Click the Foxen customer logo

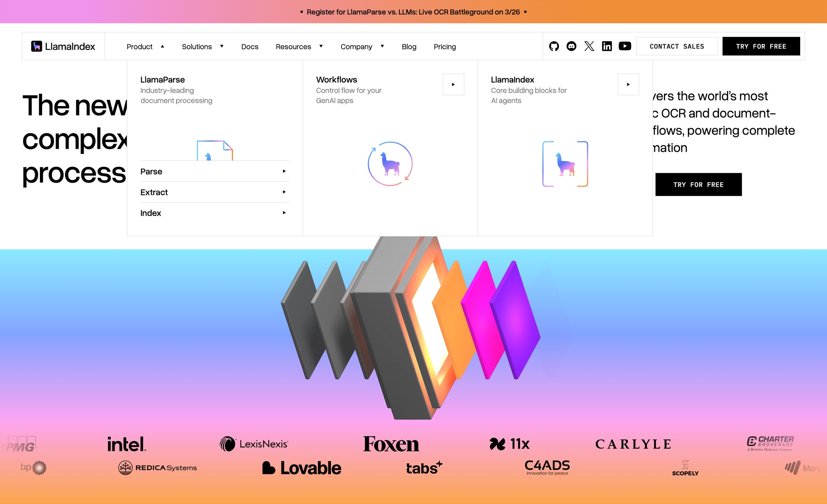tap(391, 444)
